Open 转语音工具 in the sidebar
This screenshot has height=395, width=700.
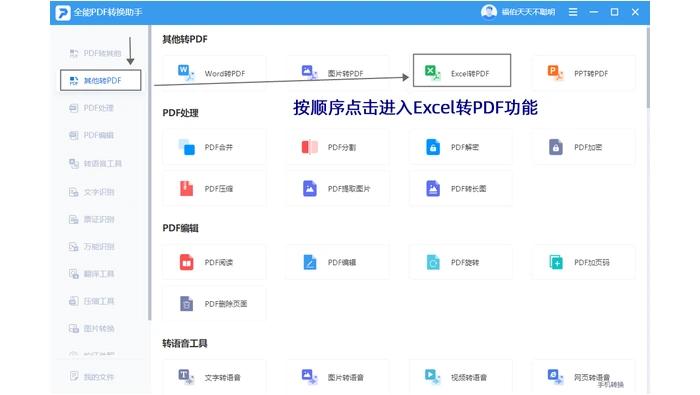click(96, 164)
